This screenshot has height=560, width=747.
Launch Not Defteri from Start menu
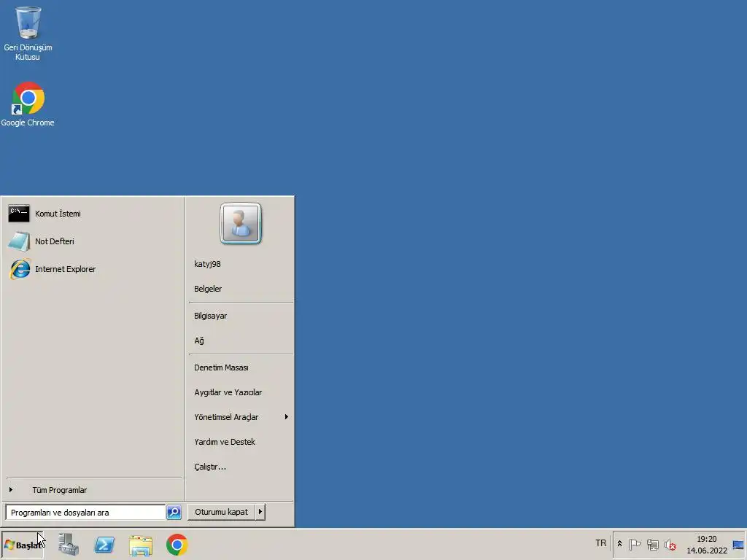coord(93,241)
